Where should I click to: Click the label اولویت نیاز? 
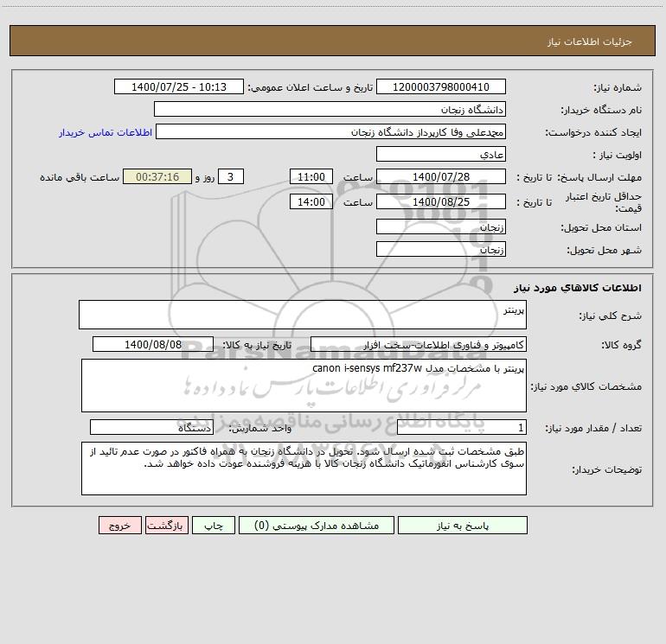pyautogui.click(x=617, y=155)
